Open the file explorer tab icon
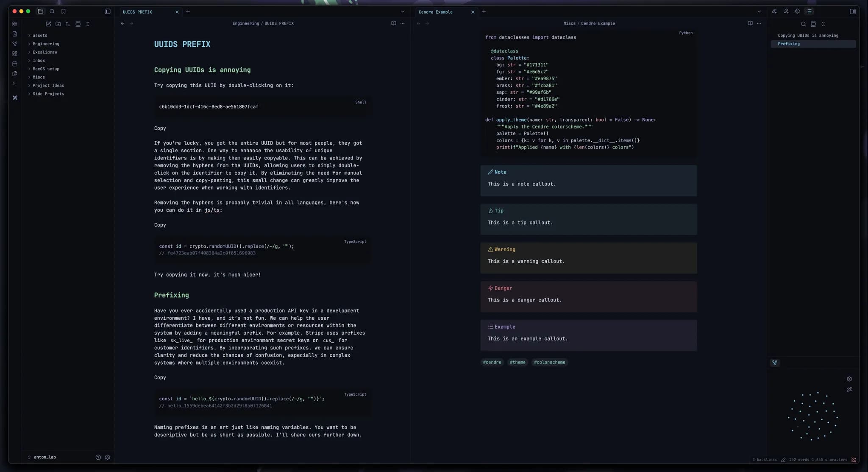This screenshot has width=868, height=472. click(41, 11)
